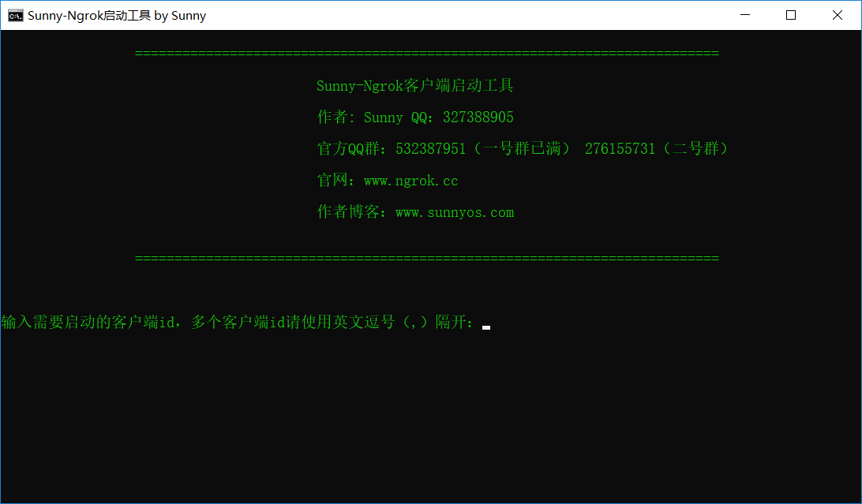This screenshot has height=504, width=862.
Task: Click at the blinking input cursor
Action: 486,327
